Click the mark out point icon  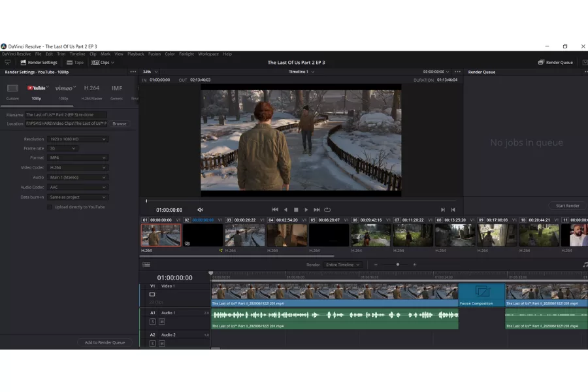click(x=453, y=210)
